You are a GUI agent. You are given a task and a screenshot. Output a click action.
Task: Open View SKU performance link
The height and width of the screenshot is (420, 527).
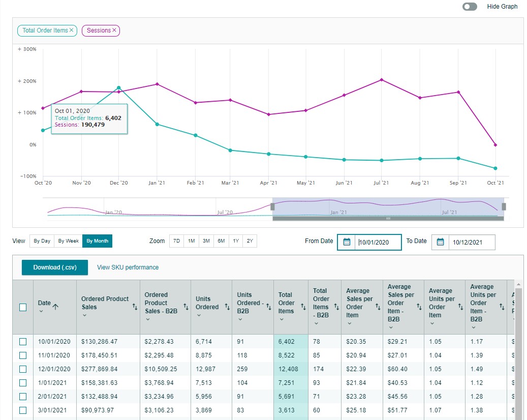pyautogui.click(x=128, y=267)
